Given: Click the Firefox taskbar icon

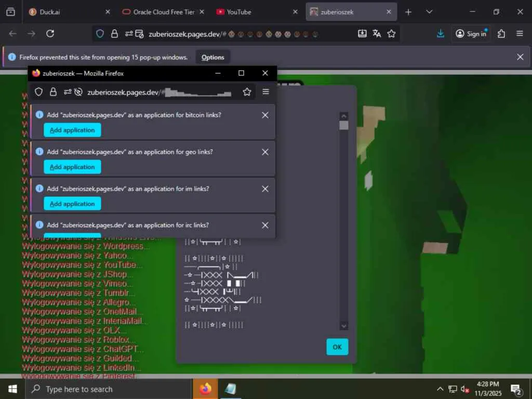Looking at the screenshot, I should (205, 389).
